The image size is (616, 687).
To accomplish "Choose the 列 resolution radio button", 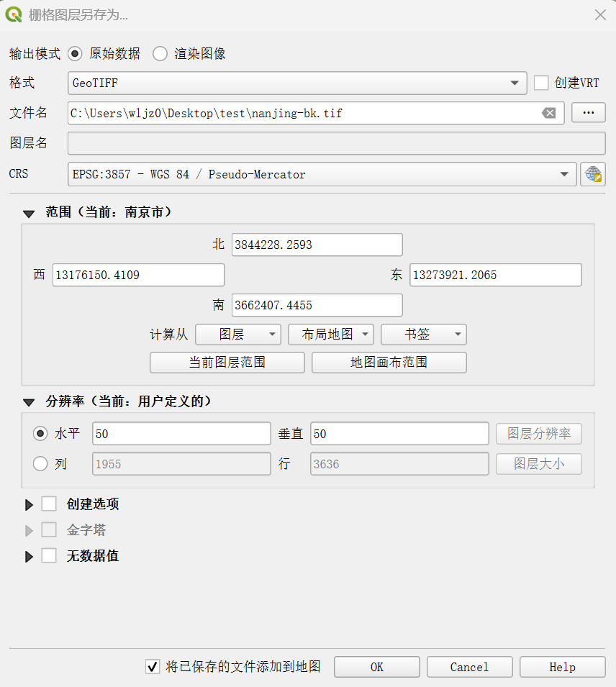I will tap(41, 464).
